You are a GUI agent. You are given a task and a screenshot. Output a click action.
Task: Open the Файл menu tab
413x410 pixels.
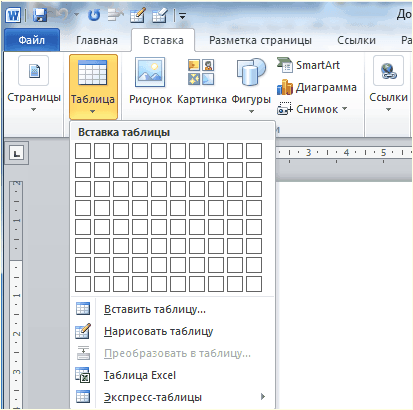point(32,40)
